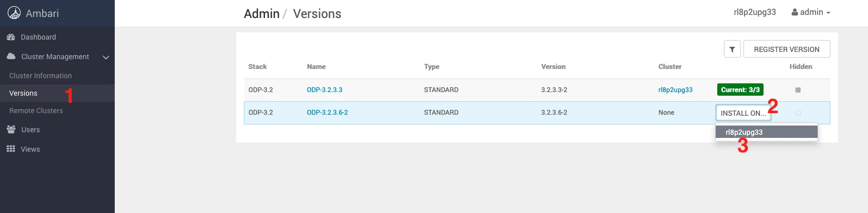Click STANDARD type in ODP-3.2.3.3 row
This screenshot has height=213, width=868.
(441, 90)
